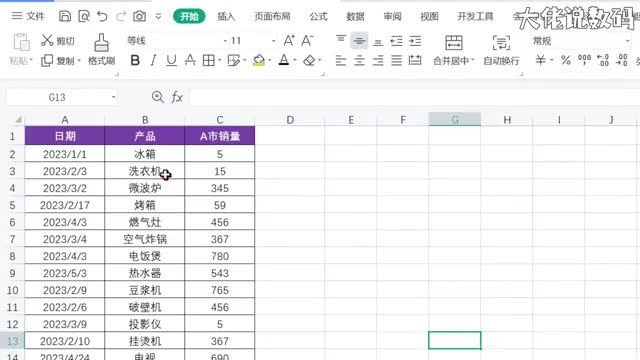The image size is (640, 360).
Task: Click the Save icon in quick access bar
Action: click(x=65, y=16)
